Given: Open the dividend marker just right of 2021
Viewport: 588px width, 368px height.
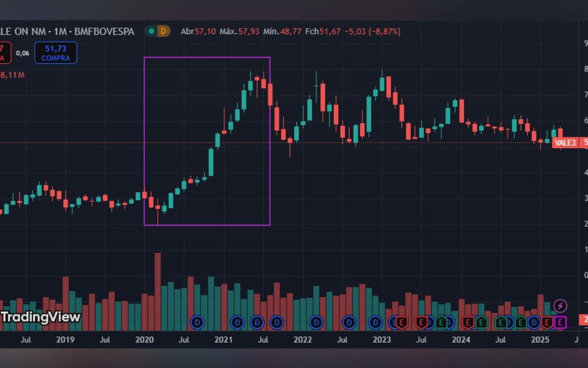Looking at the screenshot, I should [237, 322].
